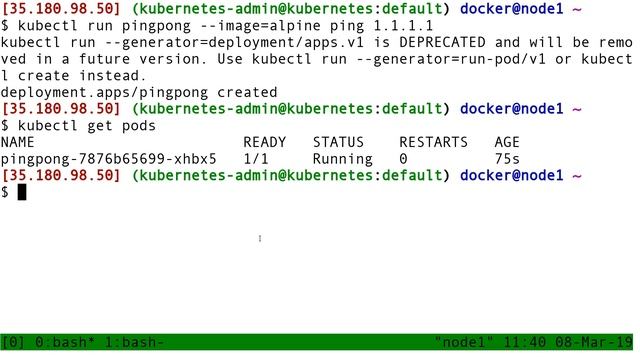This screenshot has width=640, height=360.
Task: Click the '1/1' READY value
Action: pyautogui.click(x=256, y=159)
